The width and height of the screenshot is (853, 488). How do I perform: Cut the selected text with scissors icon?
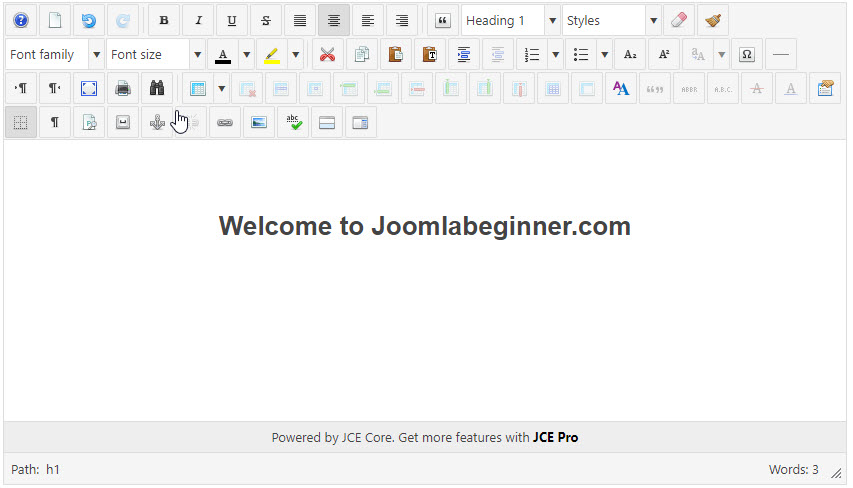pyautogui.click(x=327, y=54)
